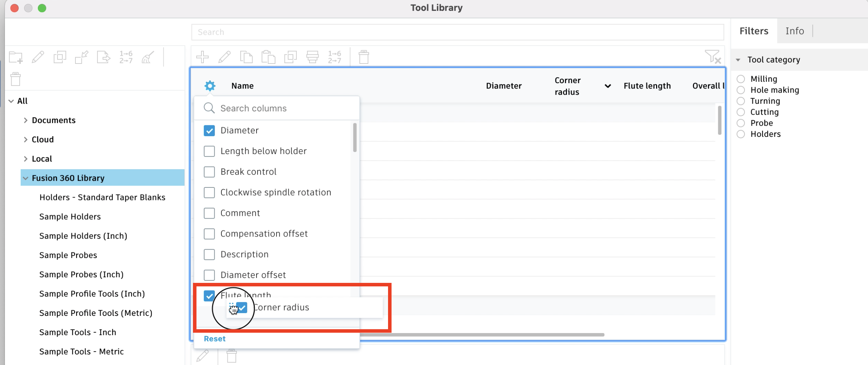868x365 pixels.
Task: Create a new tool with the plus icon
Action: [x=203, y=57]
